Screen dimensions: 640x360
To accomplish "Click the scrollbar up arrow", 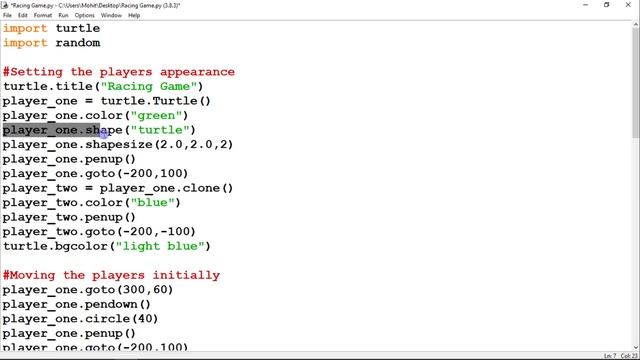I will (636, 25).
